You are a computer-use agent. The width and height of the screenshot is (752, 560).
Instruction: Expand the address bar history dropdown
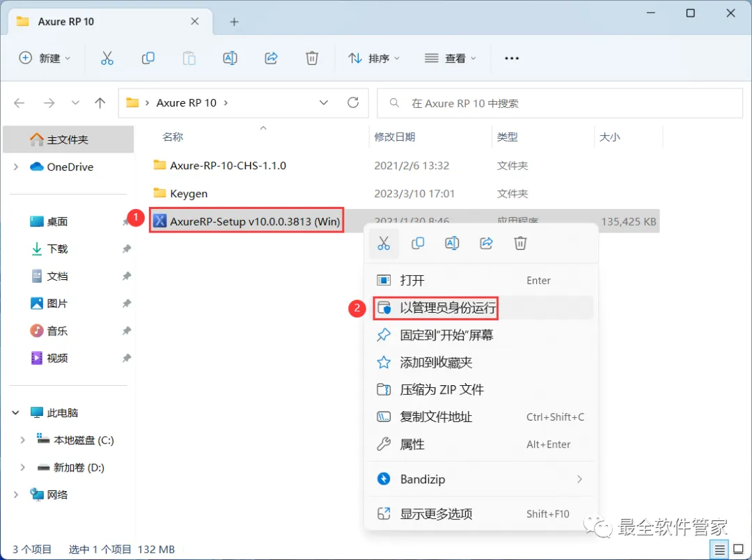pos(324,102)
